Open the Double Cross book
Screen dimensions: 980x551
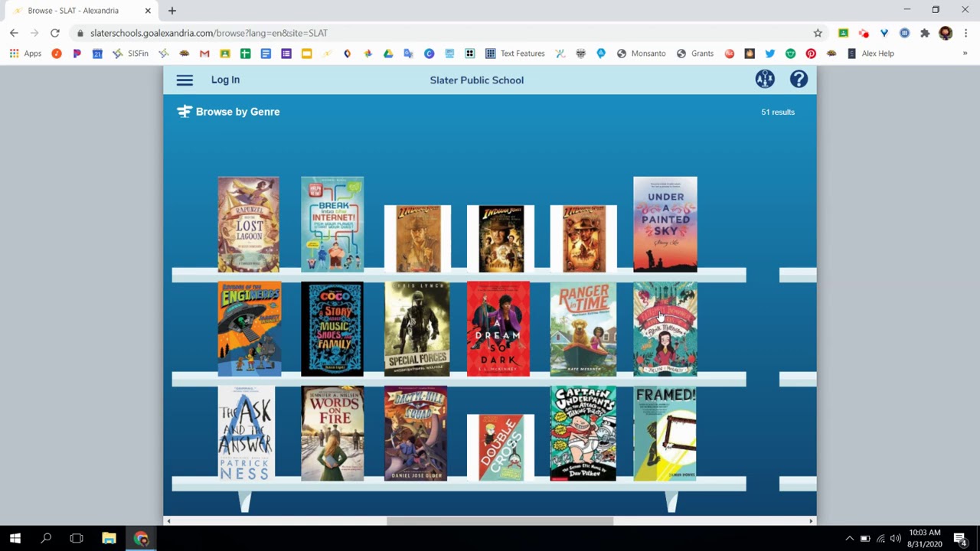pyautogui.click(x=501, y=448)
